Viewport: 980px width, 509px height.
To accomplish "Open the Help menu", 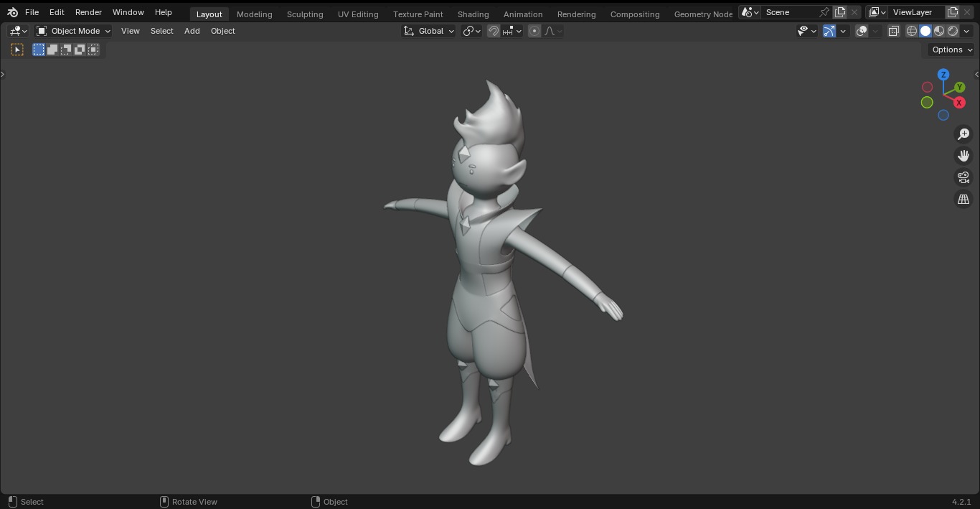I will 163,12.
